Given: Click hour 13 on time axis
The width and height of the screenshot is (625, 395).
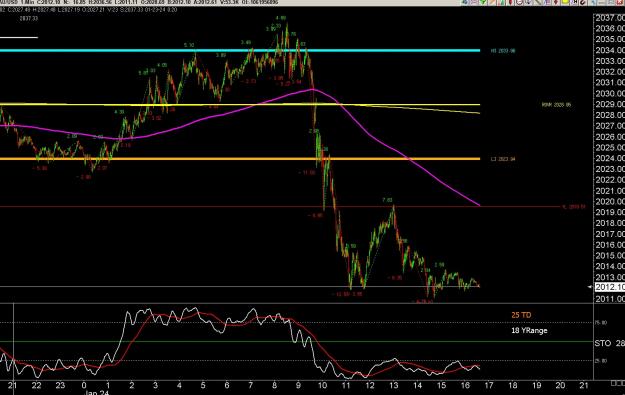Looking at the screenshot, I should coord(393,385).
